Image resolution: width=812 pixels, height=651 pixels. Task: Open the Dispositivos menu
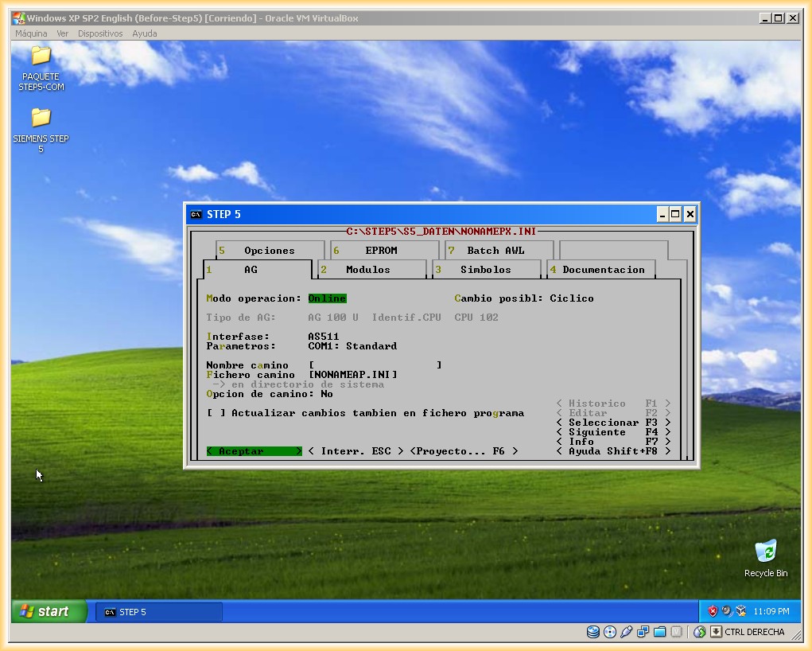click(x=100, y=33)
